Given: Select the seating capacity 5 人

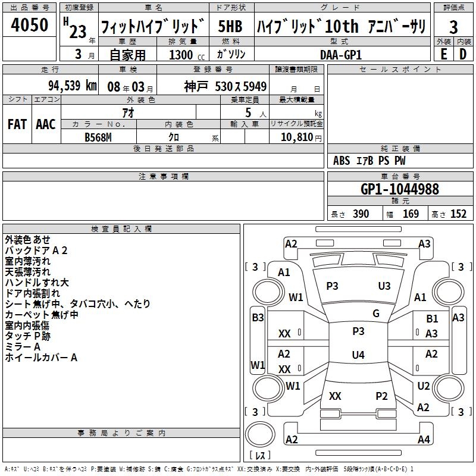Looking at the screenshot, I should pos(255,113).
